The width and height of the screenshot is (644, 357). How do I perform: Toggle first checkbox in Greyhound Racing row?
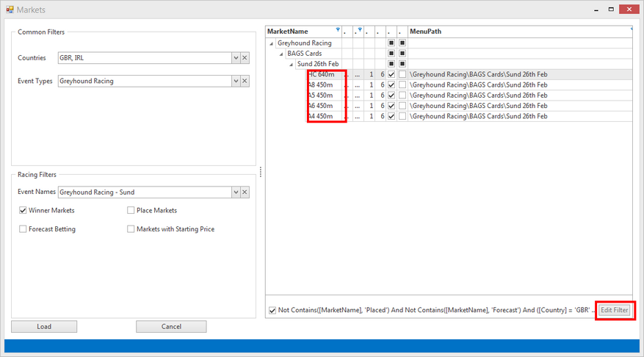[391, 43]
